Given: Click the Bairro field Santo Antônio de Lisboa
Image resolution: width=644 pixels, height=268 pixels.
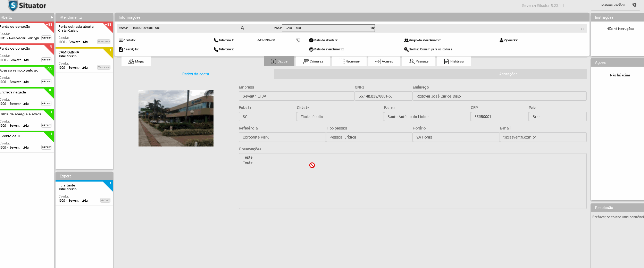Looking at the screenshot, I should click(427, 117).
